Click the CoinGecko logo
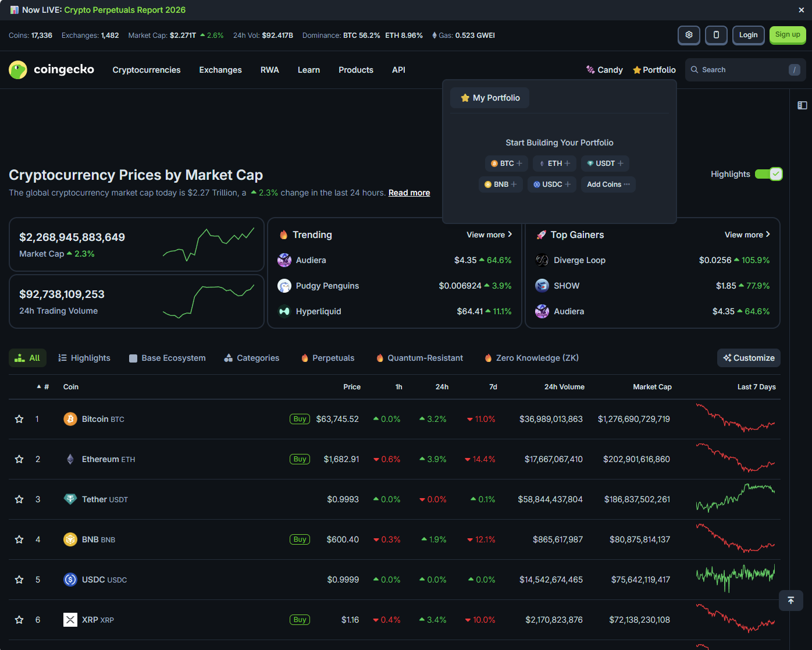The height and width of the screenshot is (650, 812). coord(51,70)
